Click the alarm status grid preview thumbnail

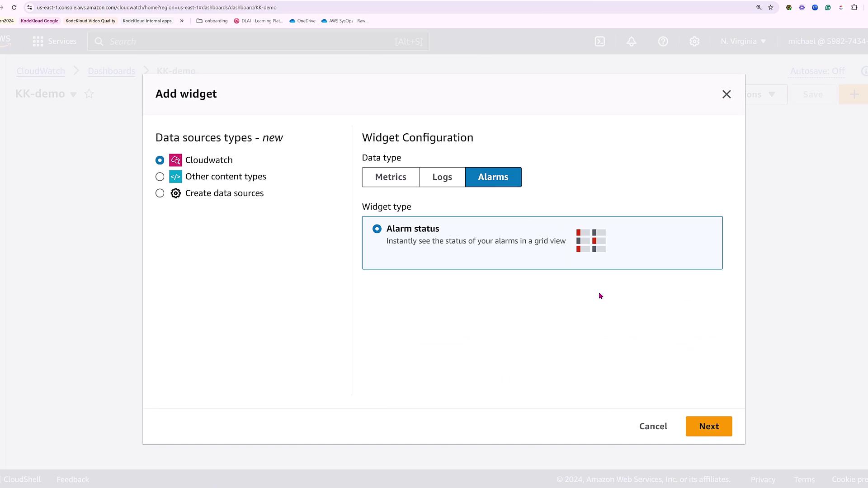pyautogui.click(x=591, y=241)
